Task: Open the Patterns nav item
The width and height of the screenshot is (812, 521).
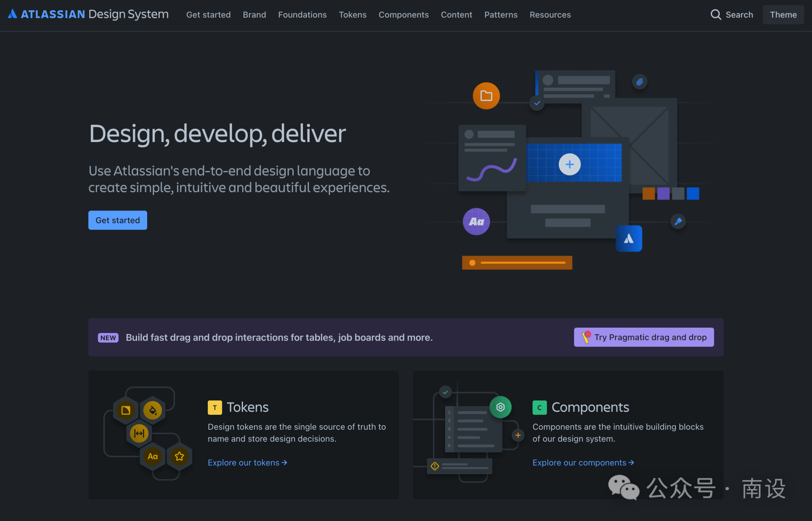Action: 501,15
